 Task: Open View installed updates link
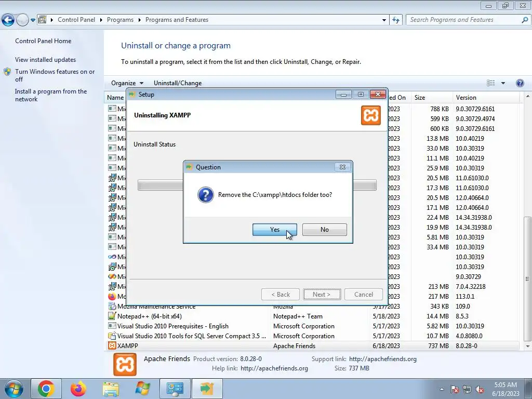[46, 59]
